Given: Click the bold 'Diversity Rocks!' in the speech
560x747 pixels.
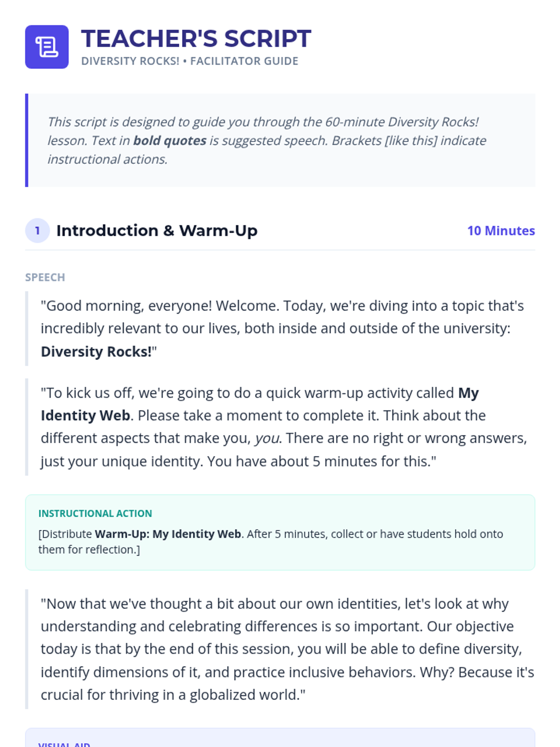Looking at the screenshot, I should tap(97, 352).
